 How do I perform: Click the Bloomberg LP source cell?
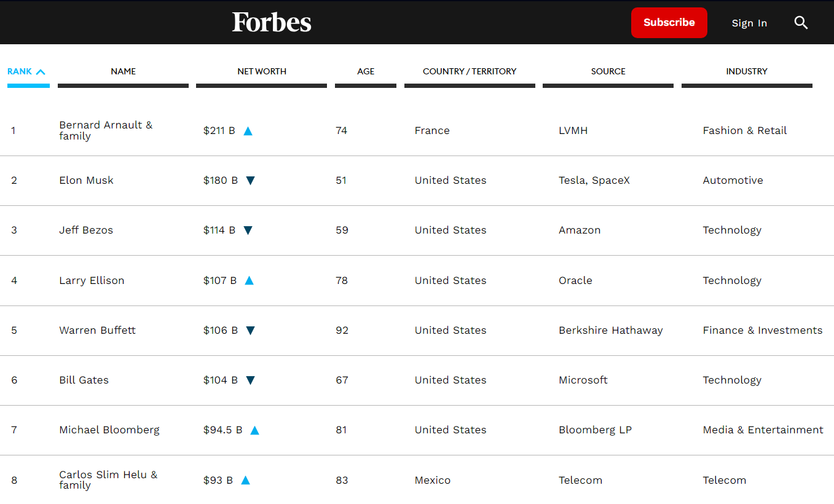[595, 430]
